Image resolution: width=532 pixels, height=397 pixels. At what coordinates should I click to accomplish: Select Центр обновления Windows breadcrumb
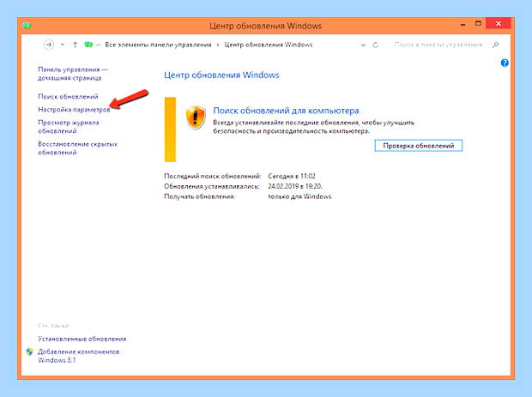[x=269, y=45]
